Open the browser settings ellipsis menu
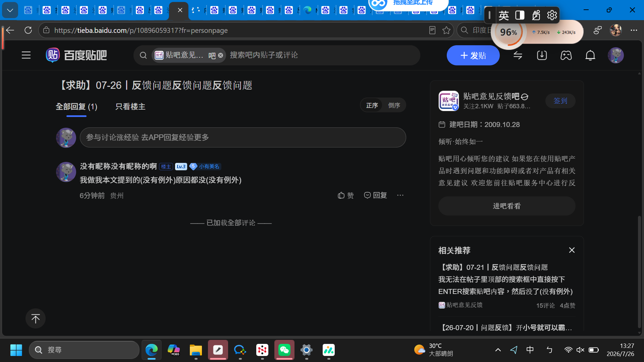644x362 pixels. pos(634,31)
